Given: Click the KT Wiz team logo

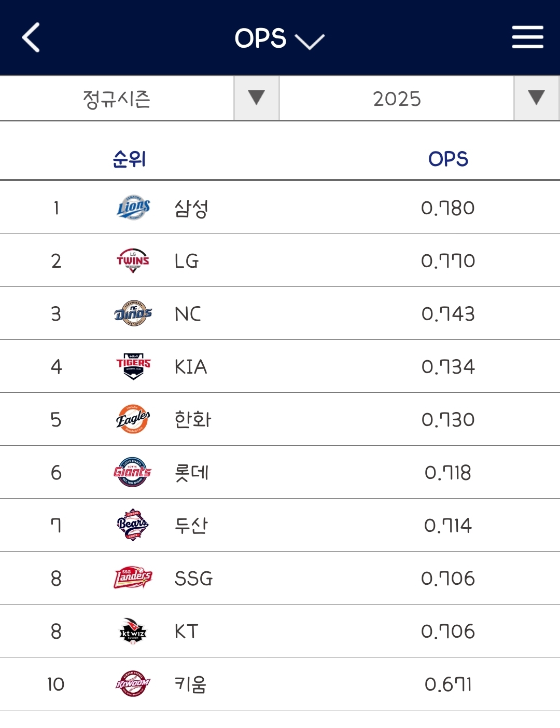Looking at the screenshot, I should tap(133, 631).
